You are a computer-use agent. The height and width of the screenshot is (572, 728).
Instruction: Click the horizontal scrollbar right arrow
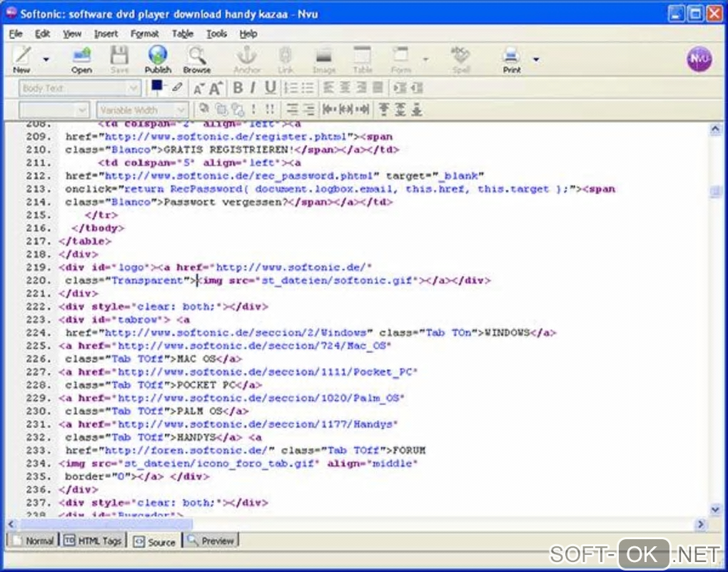[x=701, y=524]
